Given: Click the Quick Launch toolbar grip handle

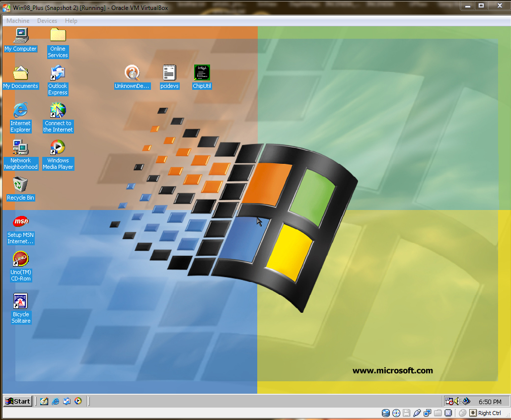Looking at the screenshot, I should [36, 401].
